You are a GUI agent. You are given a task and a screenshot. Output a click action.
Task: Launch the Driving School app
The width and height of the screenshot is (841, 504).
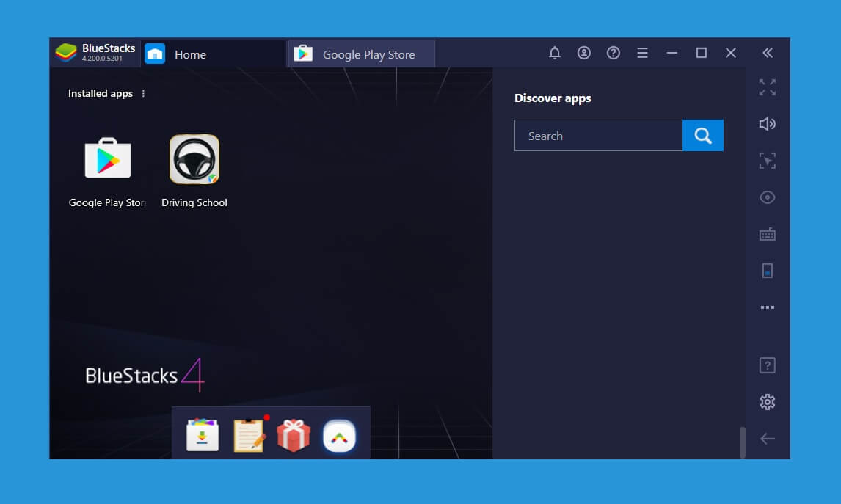click(x=194, y=159)
